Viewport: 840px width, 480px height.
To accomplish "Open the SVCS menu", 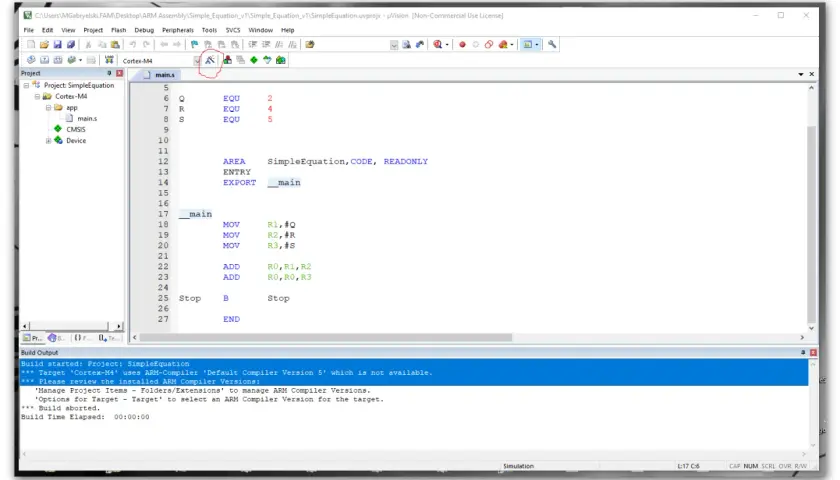I will point(232,30).
